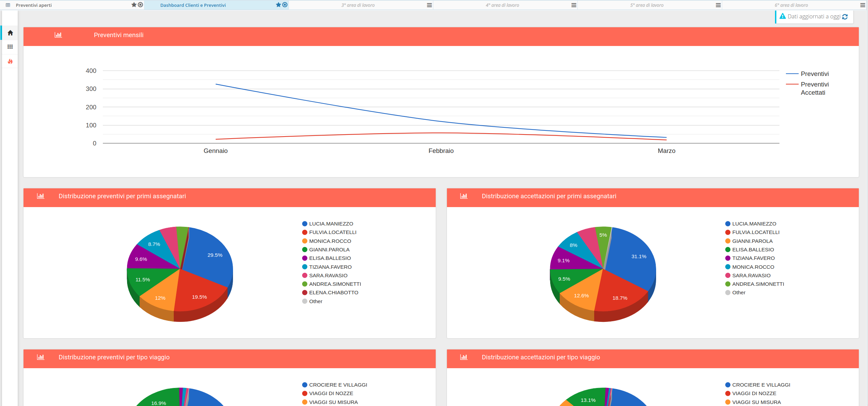This screenshot has width=868, height=406.
Task: Click the table icon beside Preventivi aperti
Action: pyautogui.click(x=8, y=5)
